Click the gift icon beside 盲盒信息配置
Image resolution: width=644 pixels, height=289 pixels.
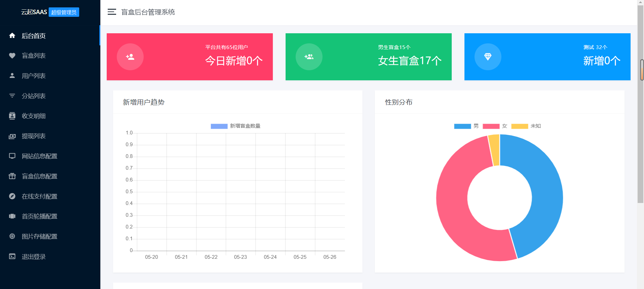click(12, 176)
